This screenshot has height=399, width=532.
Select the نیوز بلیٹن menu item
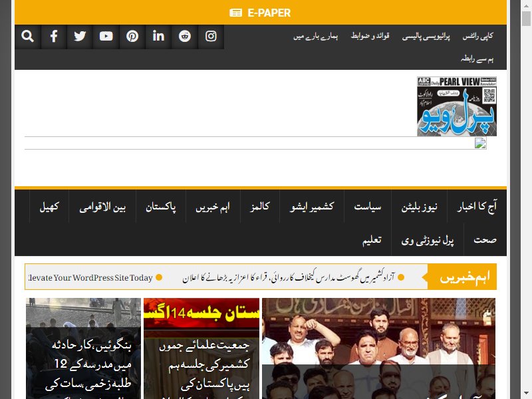click(x=420, y=206)
